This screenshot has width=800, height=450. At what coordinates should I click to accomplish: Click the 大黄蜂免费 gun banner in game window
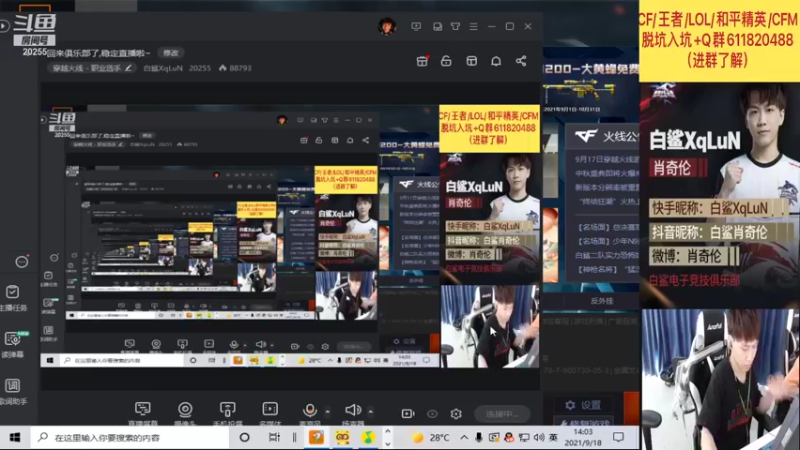coord(591,82)
